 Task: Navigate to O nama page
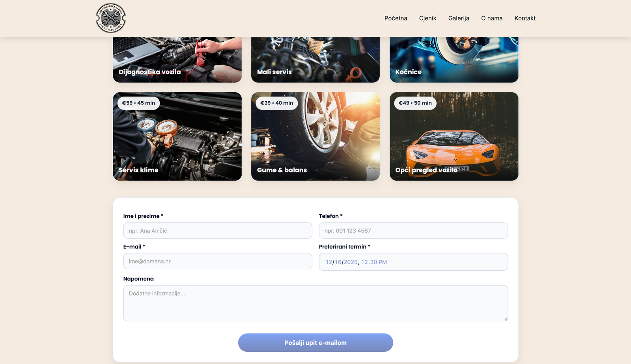(x=491, y=18)
